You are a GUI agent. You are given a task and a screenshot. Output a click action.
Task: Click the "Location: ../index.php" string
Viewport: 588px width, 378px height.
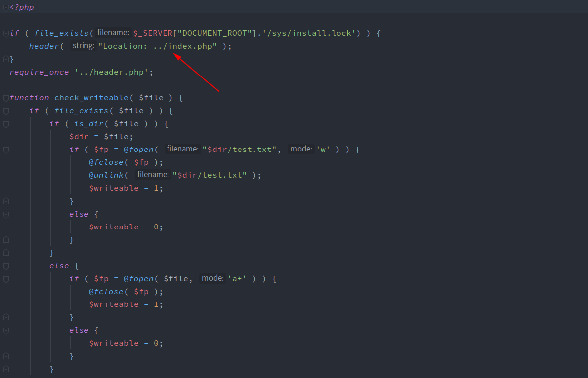pyautogui.click(x=158, y=46)
